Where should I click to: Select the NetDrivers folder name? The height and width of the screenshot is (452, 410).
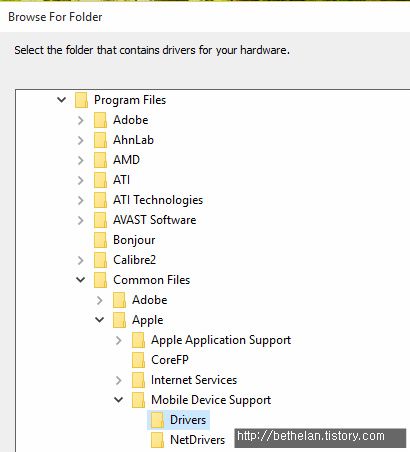tap(197, 440)
